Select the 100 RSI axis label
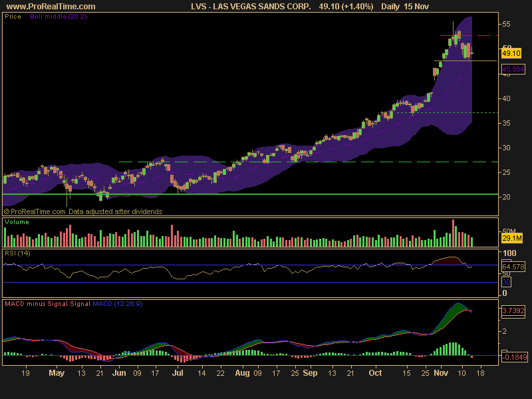Image resolution: width=532 pixels, height=399 pixels. click(509, 253)
